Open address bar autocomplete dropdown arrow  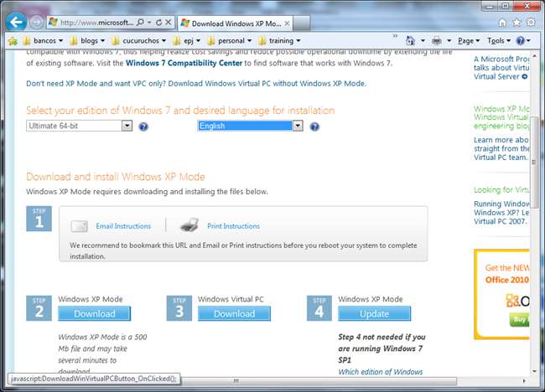pos(149,23)
